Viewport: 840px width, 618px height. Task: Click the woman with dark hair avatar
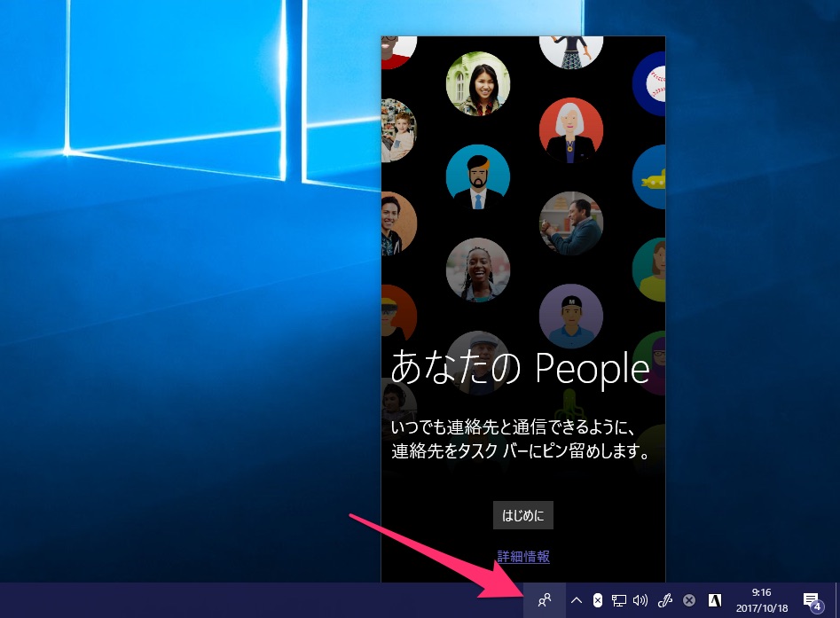click(x=478, y=83)
